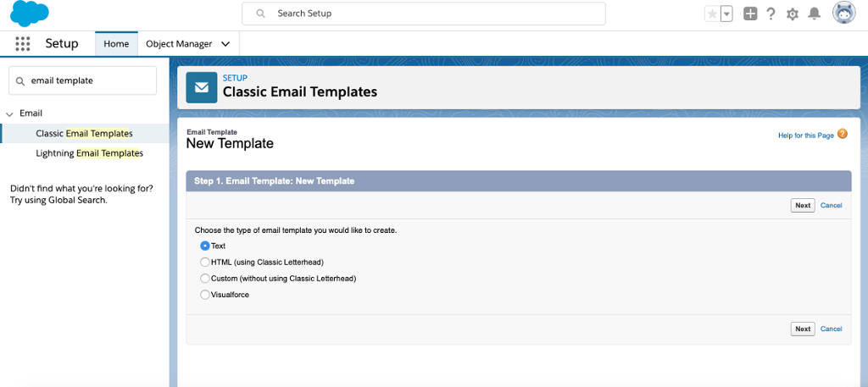Click the magnifier icon in Search Setup

click(261, 14)
